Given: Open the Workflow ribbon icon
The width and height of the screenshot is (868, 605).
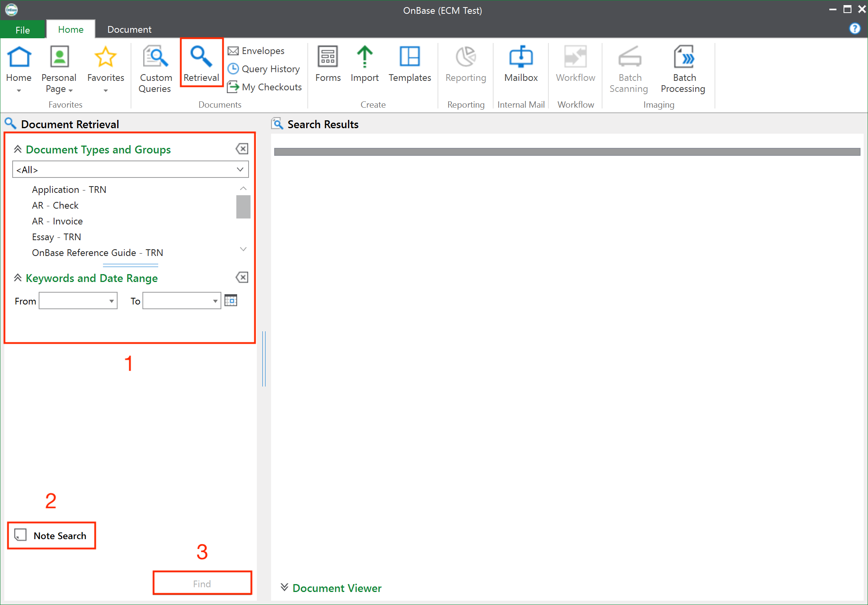Looking at the screenshot, I should [576, 56].
